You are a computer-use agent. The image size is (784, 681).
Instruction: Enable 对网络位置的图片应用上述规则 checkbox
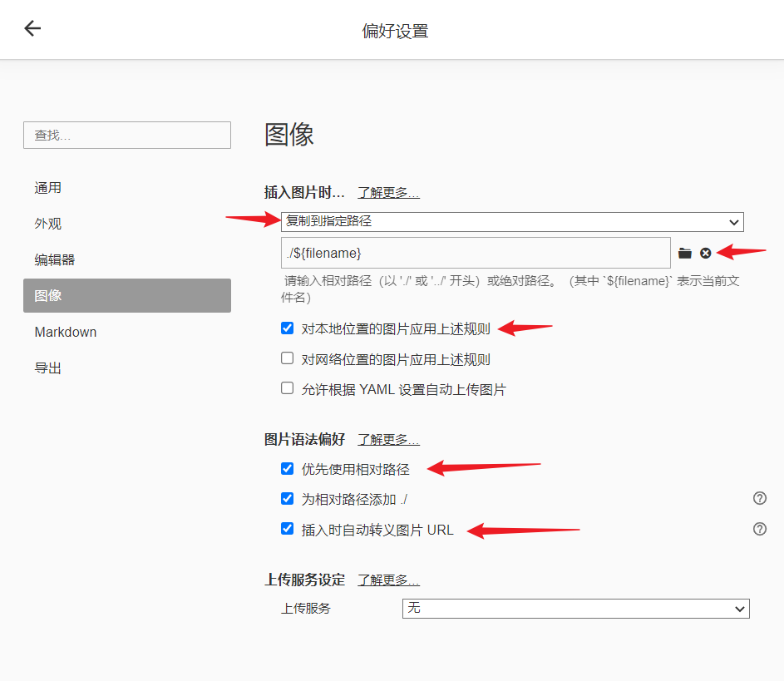tap(288, 358)
